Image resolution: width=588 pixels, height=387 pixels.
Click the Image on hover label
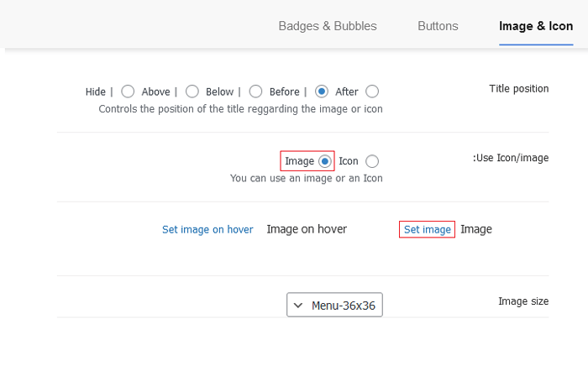coord(307,229)
